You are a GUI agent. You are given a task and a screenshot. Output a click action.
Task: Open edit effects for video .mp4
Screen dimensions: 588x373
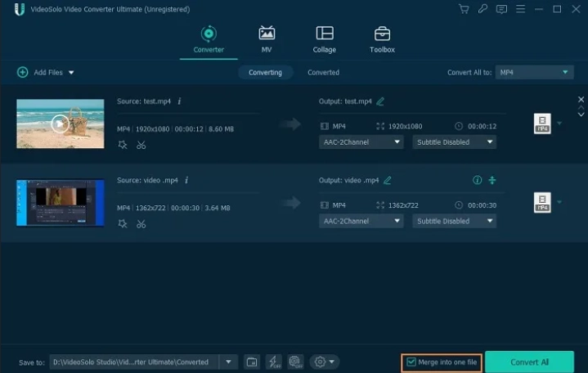[x=123, y=224]
